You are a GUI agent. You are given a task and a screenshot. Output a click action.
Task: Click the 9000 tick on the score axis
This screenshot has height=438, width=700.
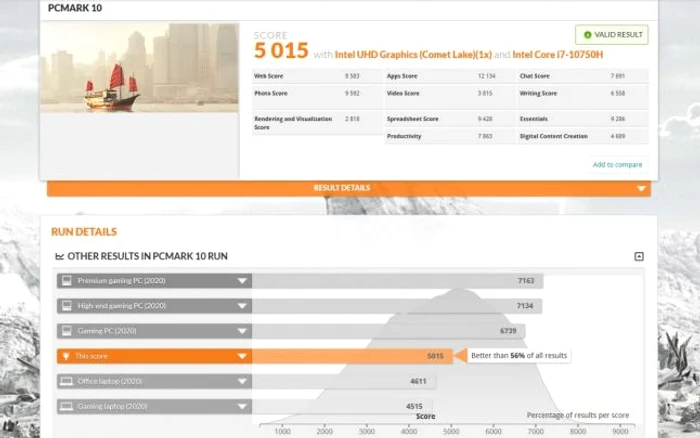tap(620, 431)
